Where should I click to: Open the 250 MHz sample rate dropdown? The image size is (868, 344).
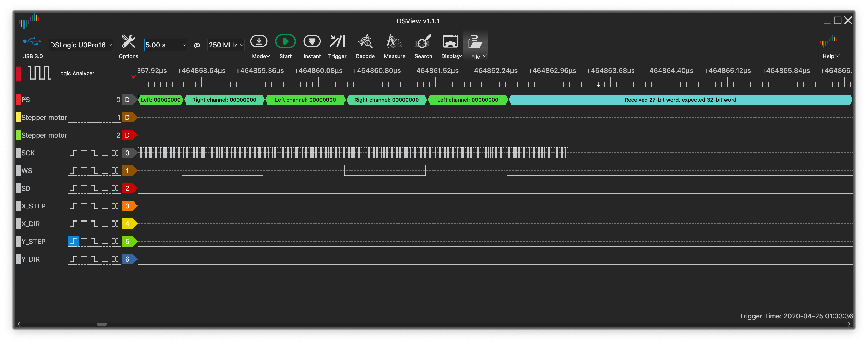click(x=226, y=45)
